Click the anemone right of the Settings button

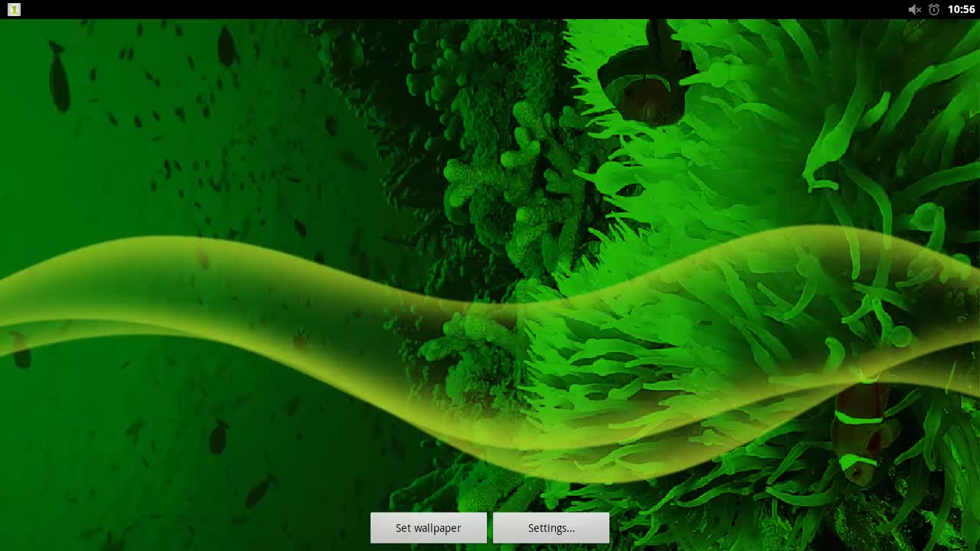point(689,513)
